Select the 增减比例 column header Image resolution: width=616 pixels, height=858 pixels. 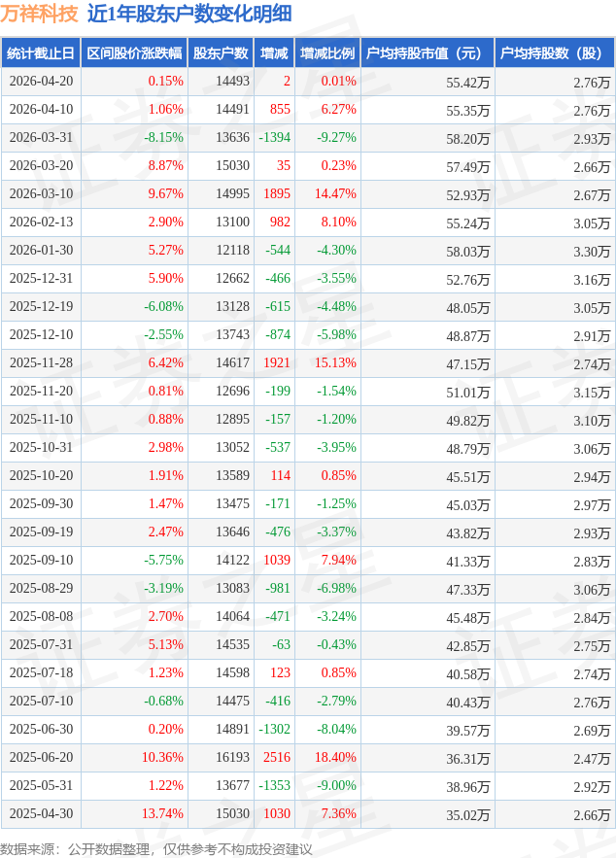tap(327, 53)
